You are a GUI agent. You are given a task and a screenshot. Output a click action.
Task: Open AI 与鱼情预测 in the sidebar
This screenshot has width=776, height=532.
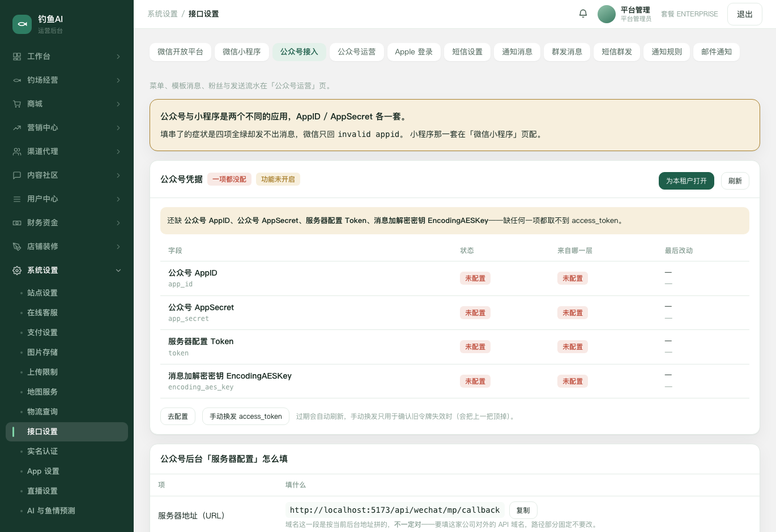[67, 510]
